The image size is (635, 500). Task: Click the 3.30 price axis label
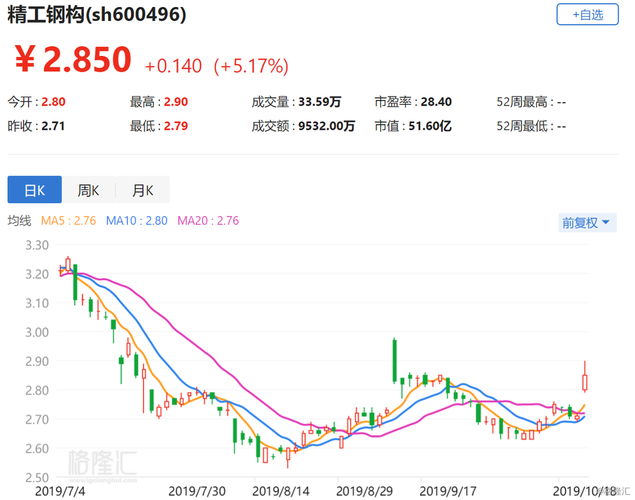tap(37, 245)
